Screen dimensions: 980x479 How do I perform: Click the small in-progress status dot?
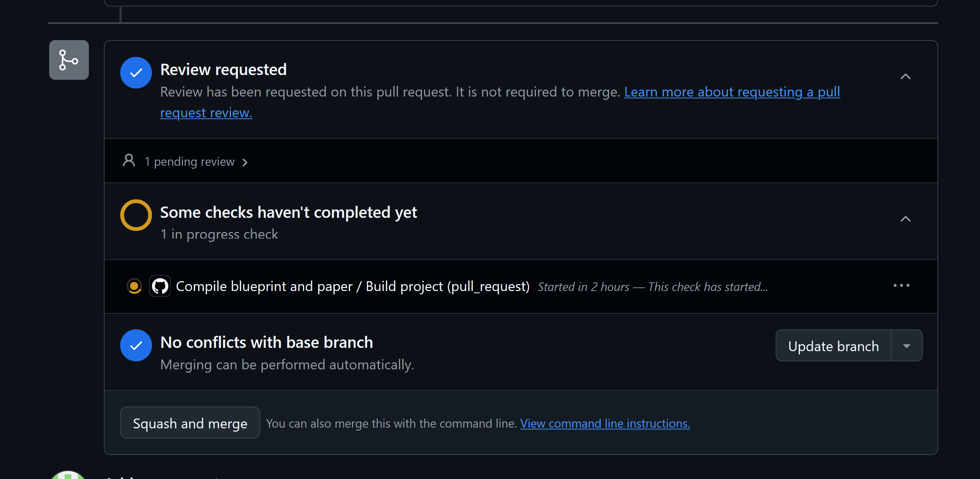134,286
